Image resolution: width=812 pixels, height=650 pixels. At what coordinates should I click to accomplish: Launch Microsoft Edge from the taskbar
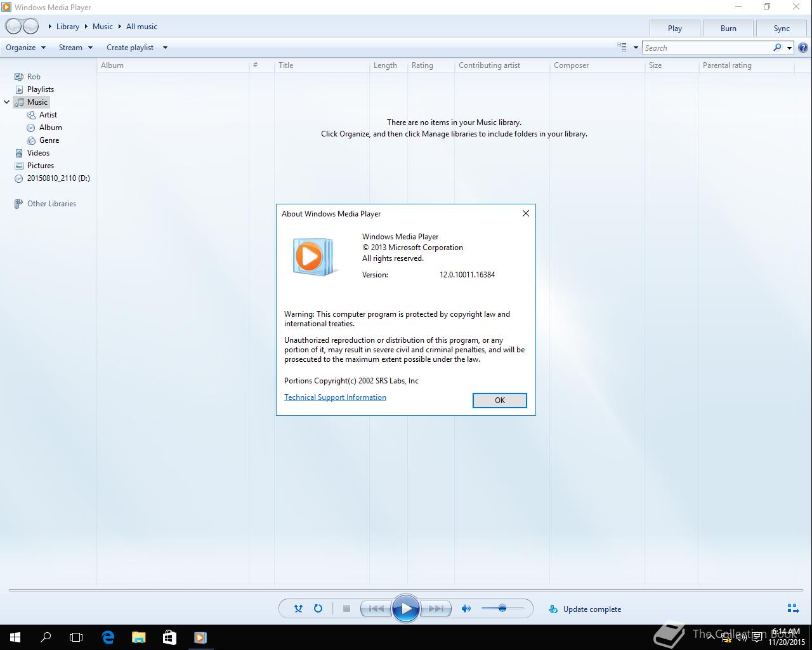pos(108,637)
